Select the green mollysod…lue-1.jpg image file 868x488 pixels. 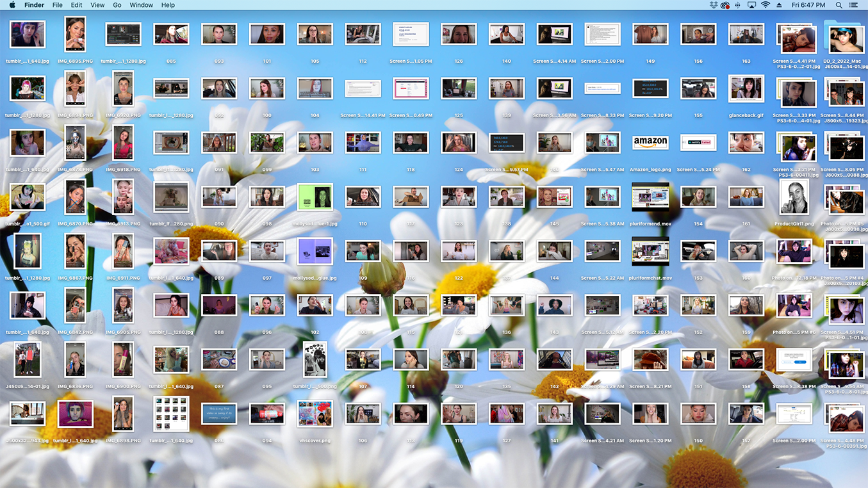[315, 197]
